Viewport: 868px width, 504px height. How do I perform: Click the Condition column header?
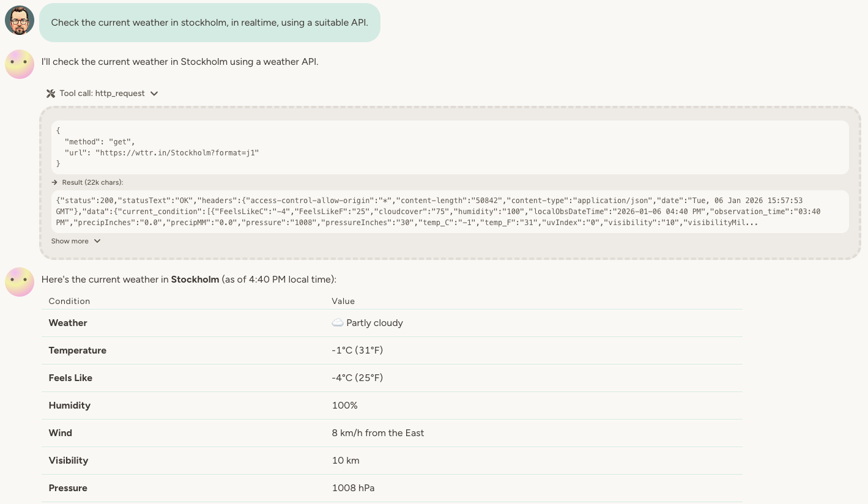(69, 301)
